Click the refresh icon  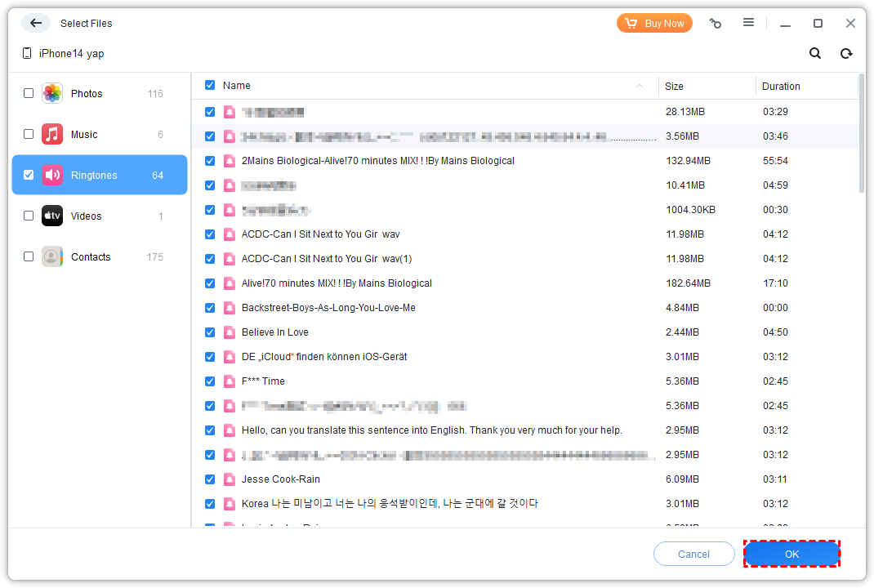pyautogui.click(x=846, y=53)
